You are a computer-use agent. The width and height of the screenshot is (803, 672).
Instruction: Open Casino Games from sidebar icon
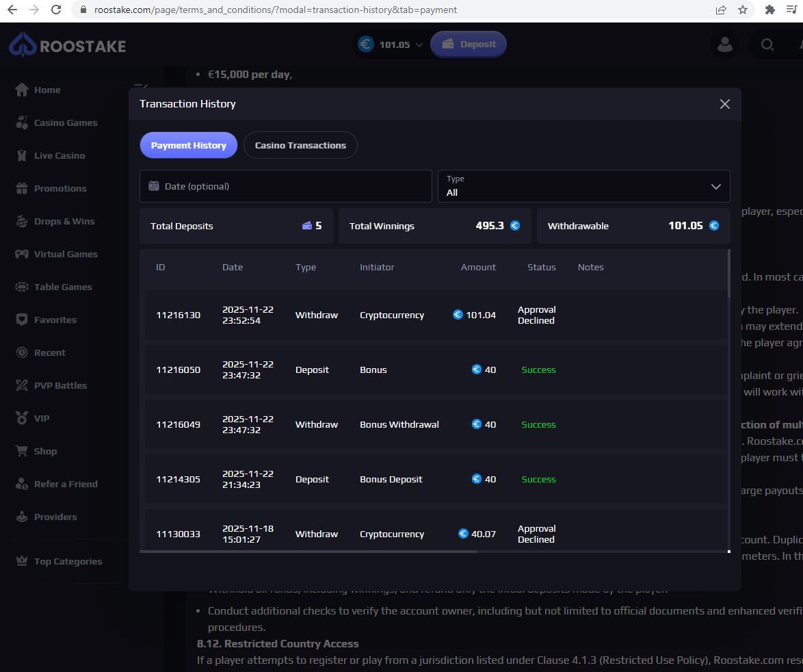(22, 122)
